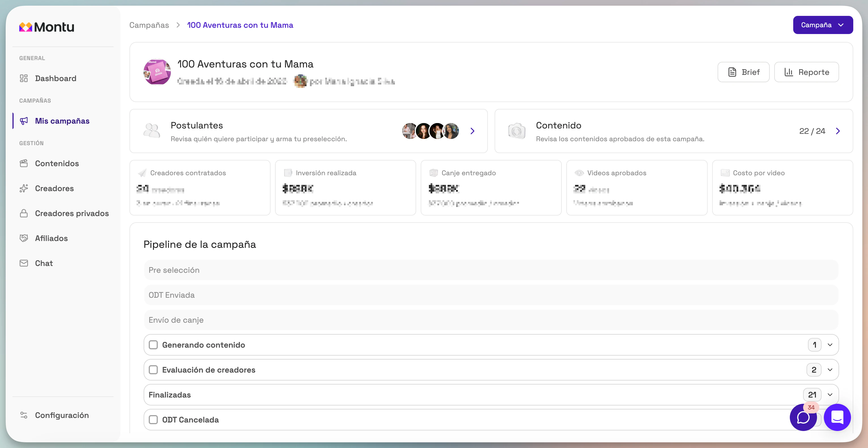Screen dimensions: 868x448
Task: Open Contenido with the arrow chevron
Action: 838,131
